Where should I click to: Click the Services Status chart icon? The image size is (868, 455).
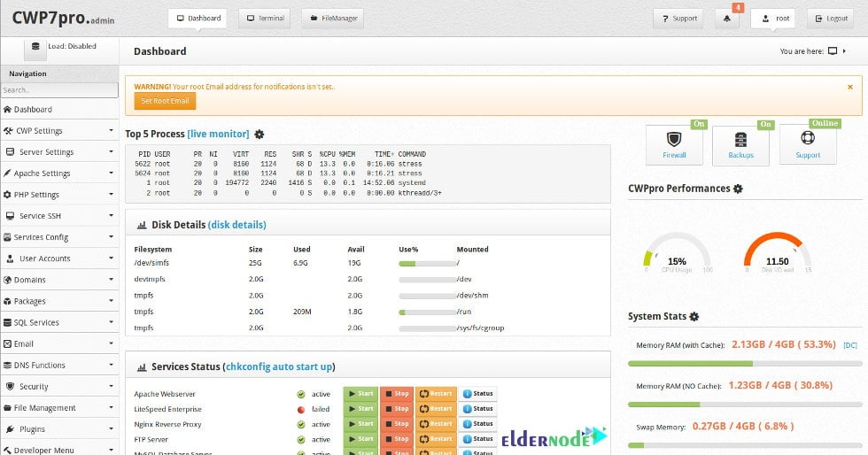pos(142,367)
